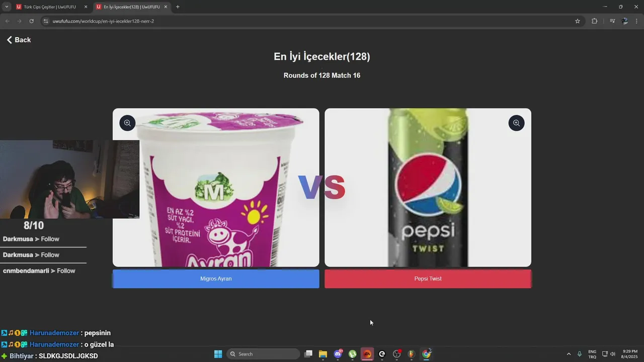Open network settings from system tray
Viewport: 644px width, 362px height.
tap(605, 354)
